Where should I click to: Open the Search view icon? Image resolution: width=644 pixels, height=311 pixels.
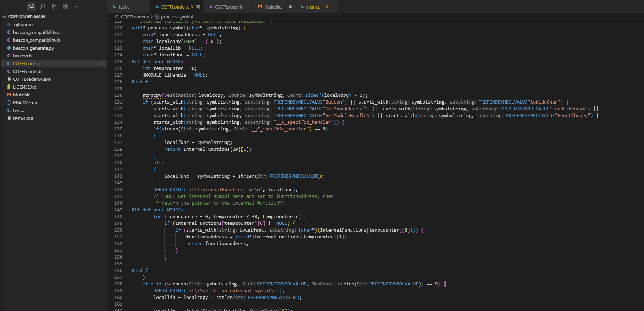pyautogui.click(x=43, y=6)
